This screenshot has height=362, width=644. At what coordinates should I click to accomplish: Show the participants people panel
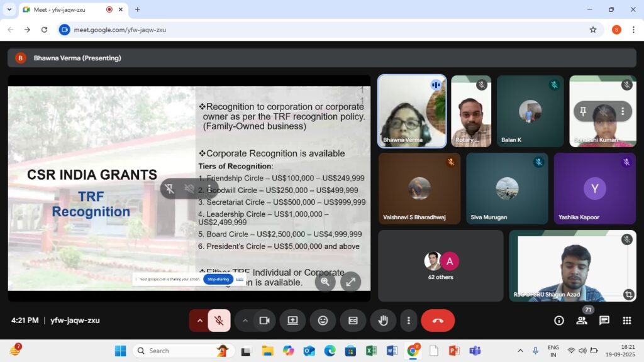click(581, 321)
